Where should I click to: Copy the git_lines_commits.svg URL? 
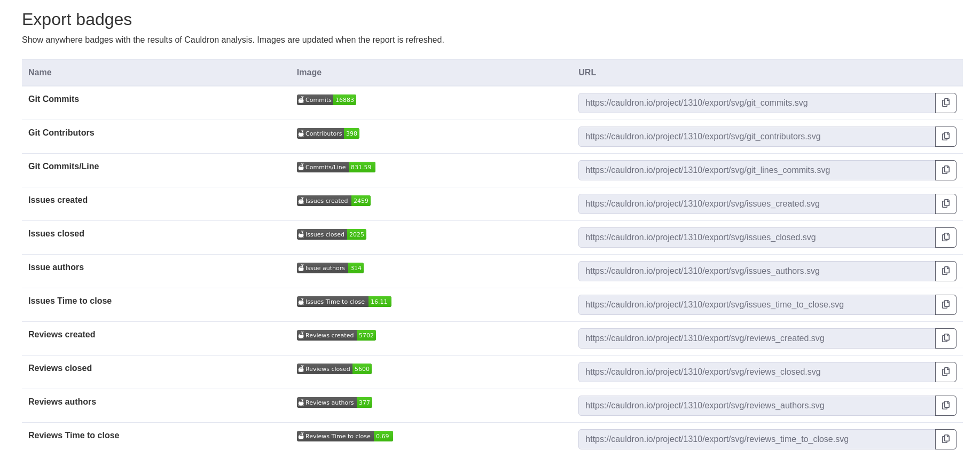tap(945, 170)
